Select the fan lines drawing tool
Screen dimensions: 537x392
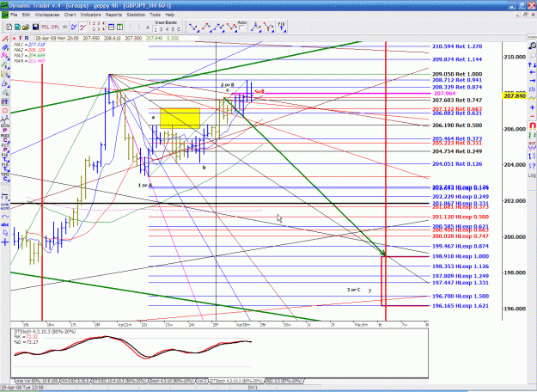pyautogui.click(x=5, y=74)
